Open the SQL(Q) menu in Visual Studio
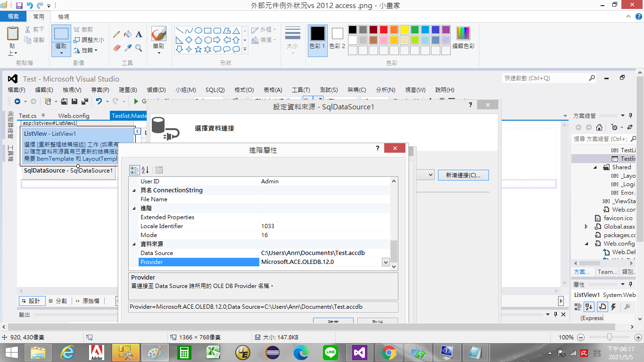 pos(214,90)
